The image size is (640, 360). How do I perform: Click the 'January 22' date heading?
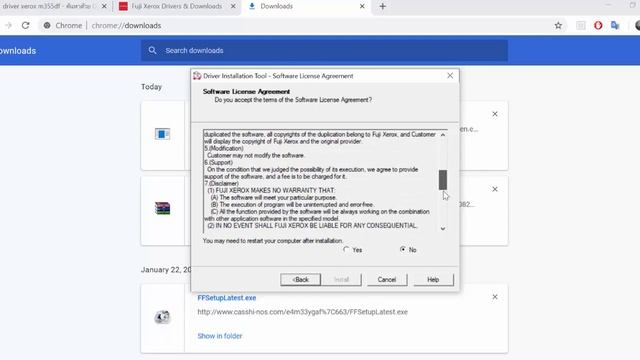pos(166,270)
